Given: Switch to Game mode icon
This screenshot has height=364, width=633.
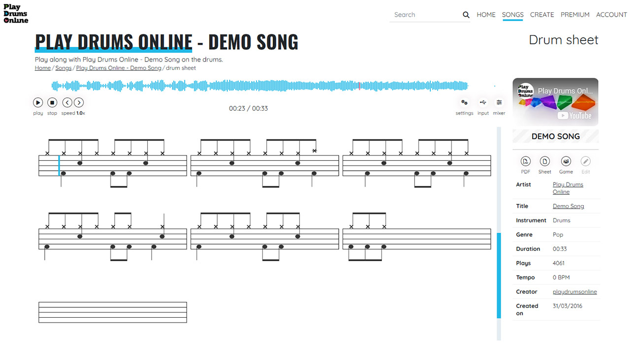Looking at the screenshot, I should (566, 161).
